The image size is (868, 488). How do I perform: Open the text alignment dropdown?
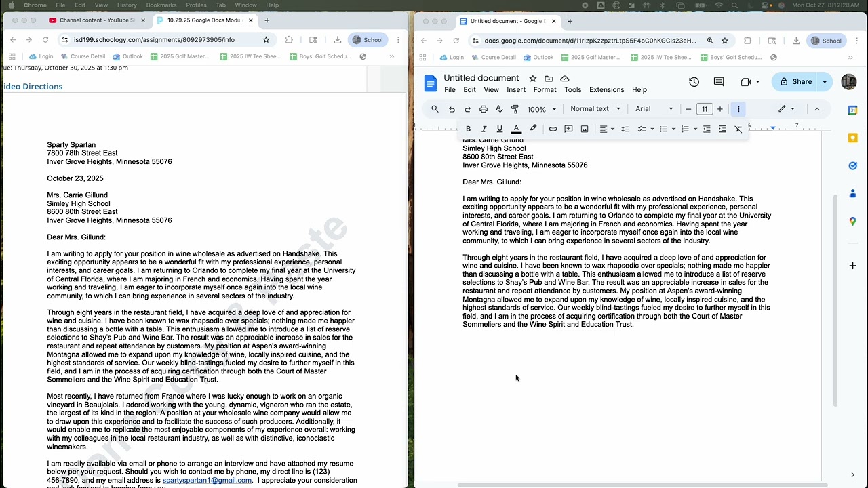pyautogui.click(x=607, y=129)
